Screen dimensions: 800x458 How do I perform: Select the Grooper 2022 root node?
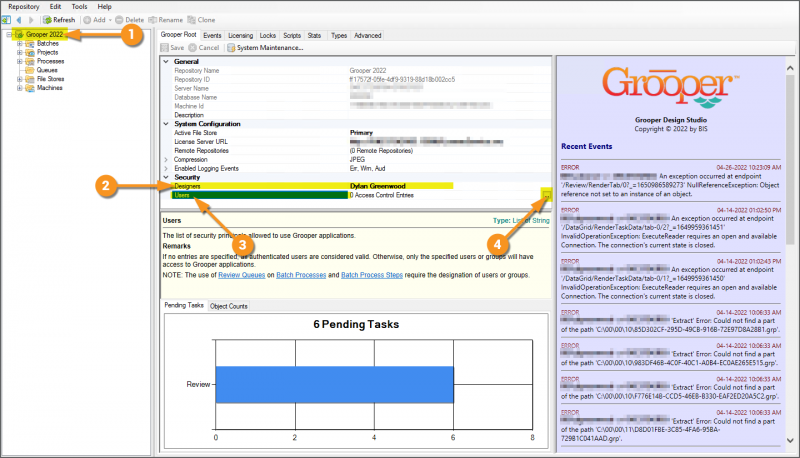click(x=44, y=35)
